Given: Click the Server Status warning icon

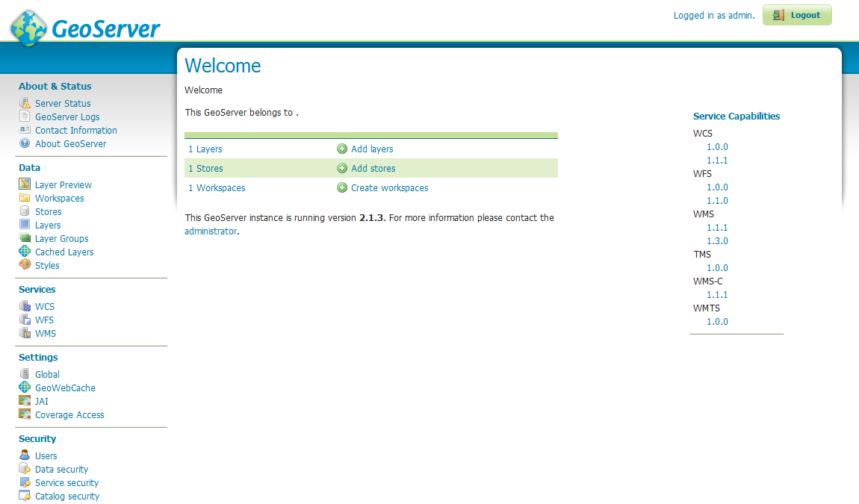Looking at the screenshot, I should click(x=25, y=103).
